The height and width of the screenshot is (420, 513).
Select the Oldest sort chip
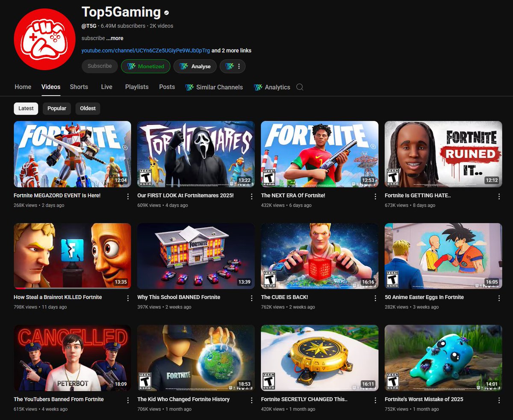coord(88,109)
